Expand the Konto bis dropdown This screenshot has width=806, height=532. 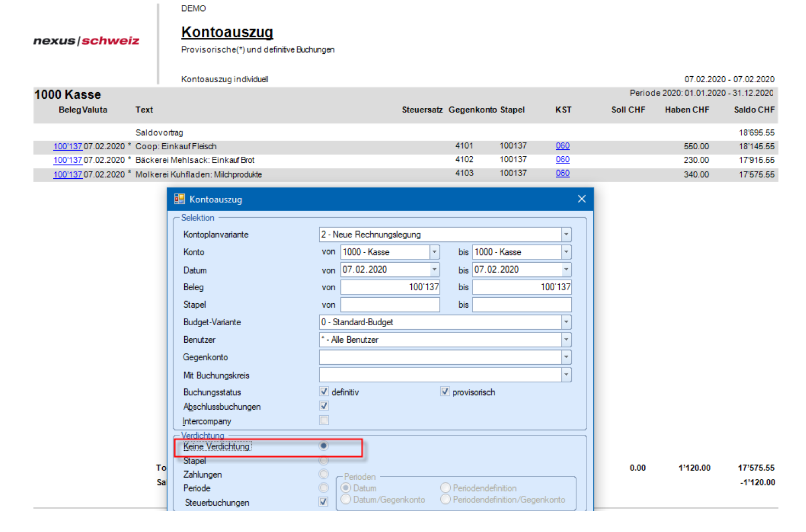566,252
